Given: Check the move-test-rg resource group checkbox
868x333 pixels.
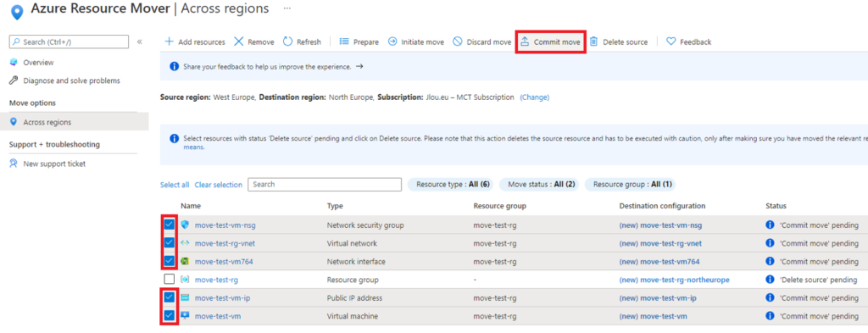Looking at the screenshot, I should 170,280.
